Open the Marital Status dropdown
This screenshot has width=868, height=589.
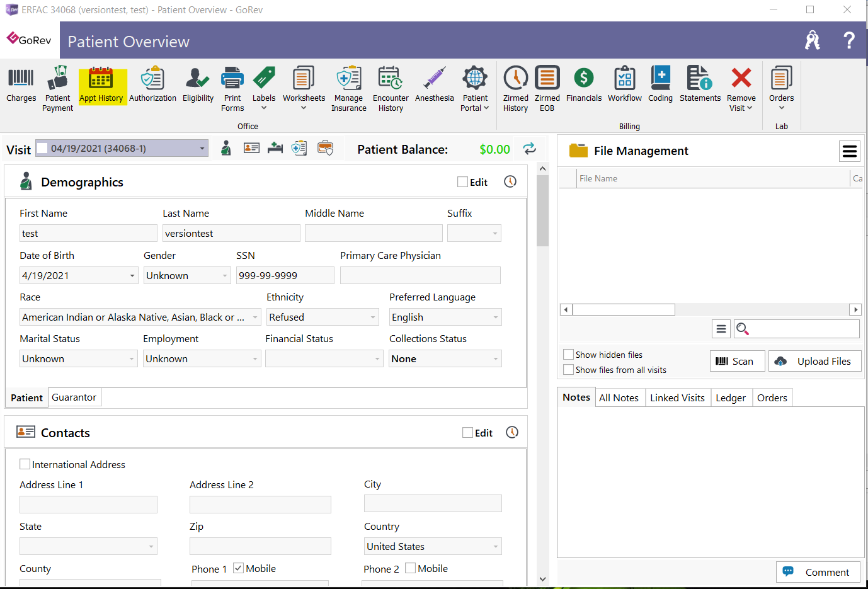tap(132, 359)
